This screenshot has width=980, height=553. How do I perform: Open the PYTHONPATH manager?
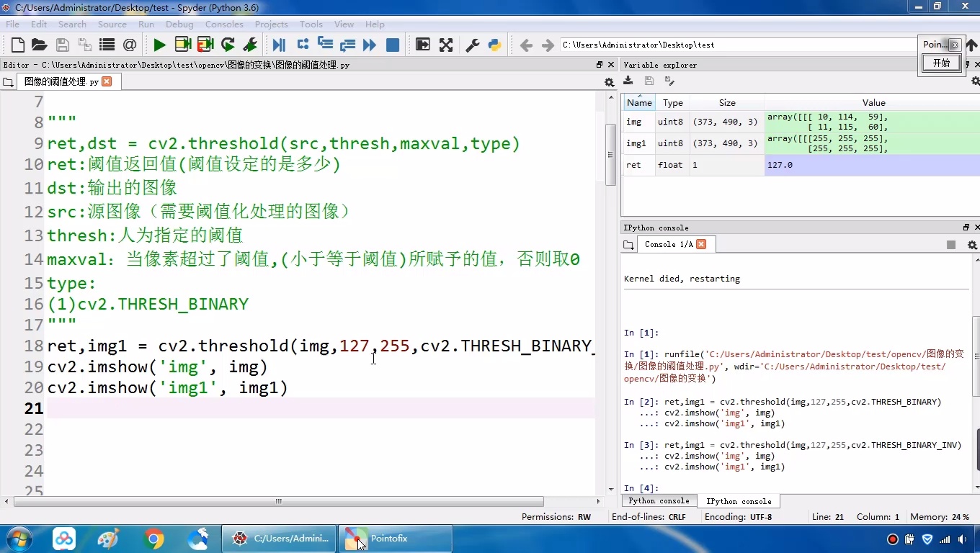494,44
